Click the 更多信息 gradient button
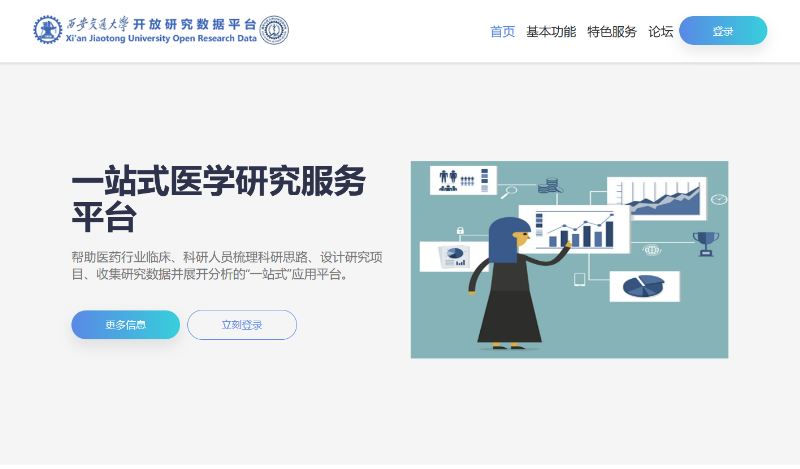 (x=125, y=325)
